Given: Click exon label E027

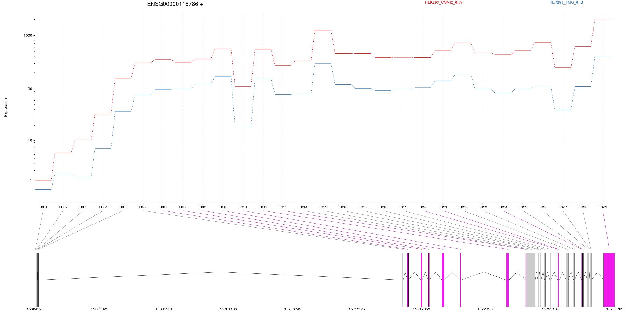Looking at the screenshot, I should pyautogui.click(x=563, y=207).
